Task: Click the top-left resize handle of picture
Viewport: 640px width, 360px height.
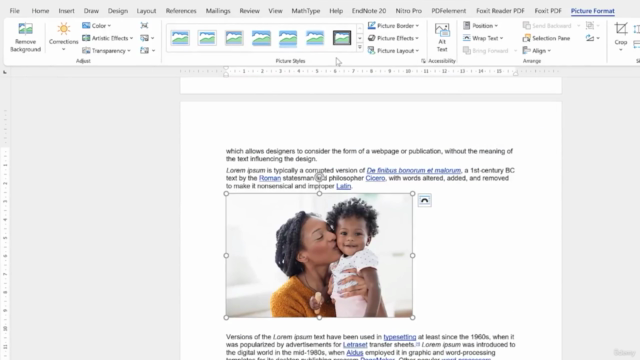Action: click(227, 194)
